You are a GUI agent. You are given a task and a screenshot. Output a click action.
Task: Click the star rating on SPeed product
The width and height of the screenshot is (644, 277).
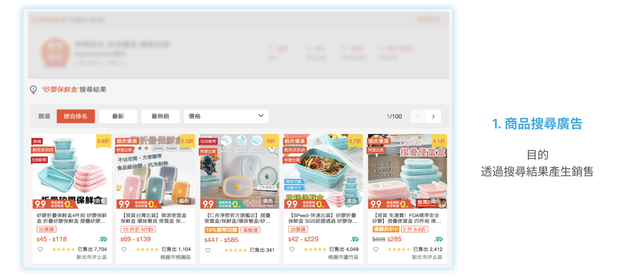click(315, 249)
